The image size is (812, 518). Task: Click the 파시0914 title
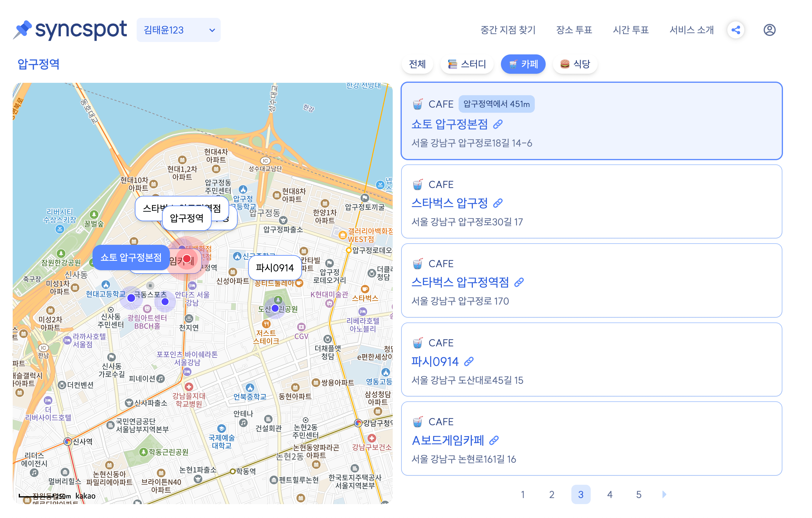pyautogui.click(x=435, y=362)
